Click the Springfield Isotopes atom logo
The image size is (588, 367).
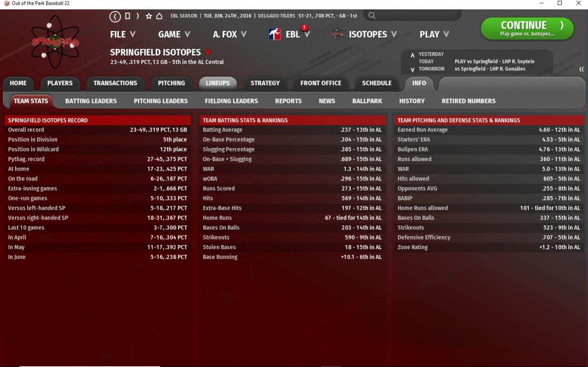55,42
